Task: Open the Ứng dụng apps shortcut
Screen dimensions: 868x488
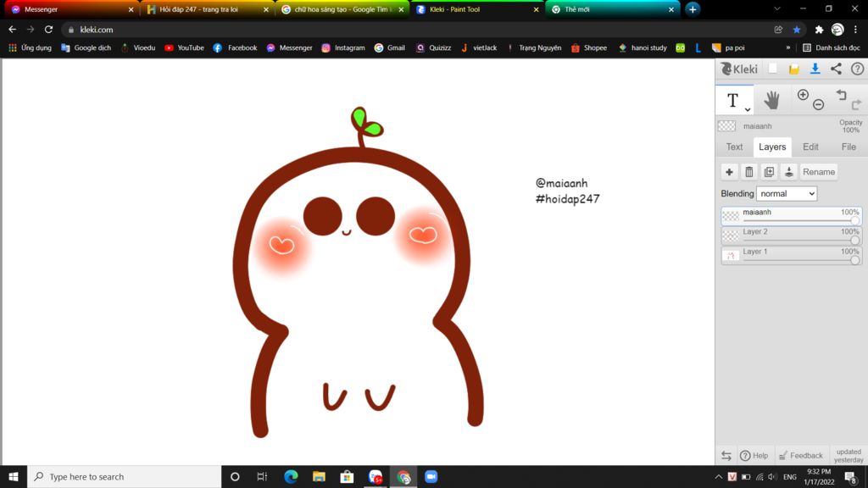Action: tap(30, 48)
